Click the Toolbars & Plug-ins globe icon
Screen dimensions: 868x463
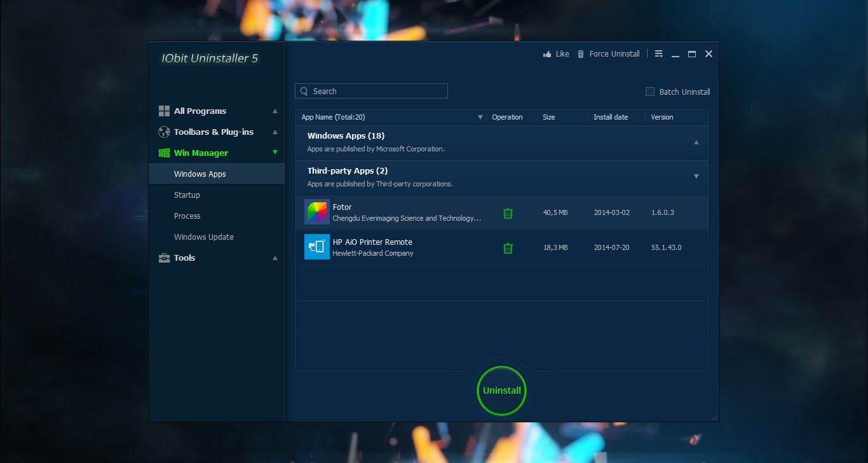click(164, 132)
